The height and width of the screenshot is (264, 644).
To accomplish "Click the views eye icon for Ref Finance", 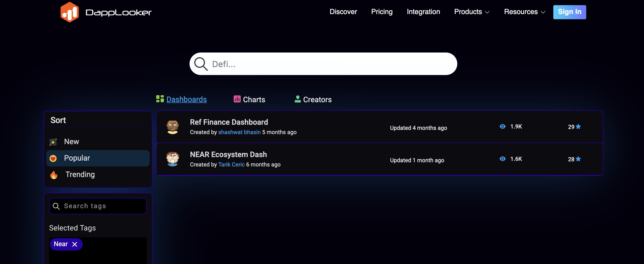I will [502, 127].
